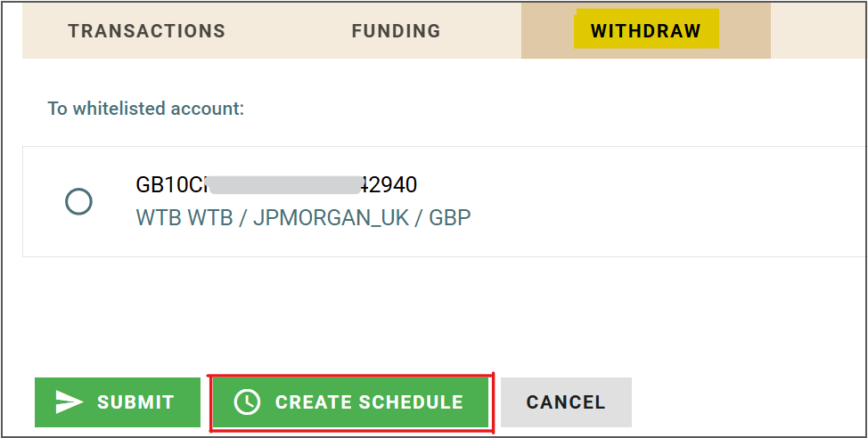Click the "To whitelisted account:" label
This screenshot has height=438, width=868.
(x=146, y=109)
